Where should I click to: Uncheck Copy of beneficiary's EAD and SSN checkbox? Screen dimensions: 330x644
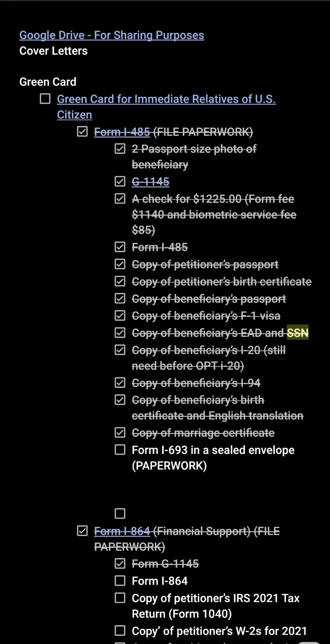(120, 333)
